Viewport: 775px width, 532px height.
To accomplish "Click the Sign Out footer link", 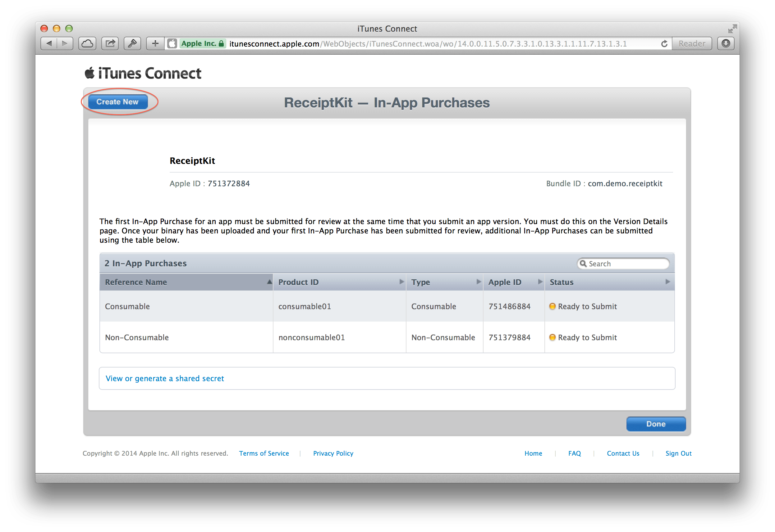I will coord(678,453).
